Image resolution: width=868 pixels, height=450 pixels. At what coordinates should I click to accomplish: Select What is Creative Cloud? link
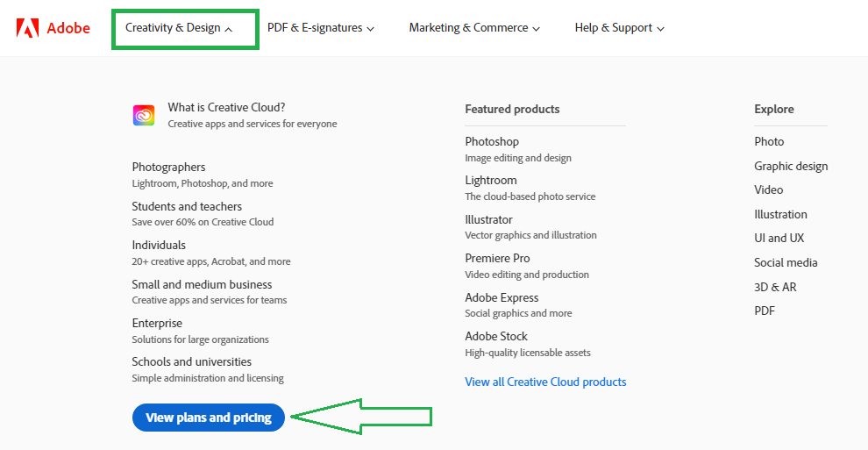(x=226, y=107)
